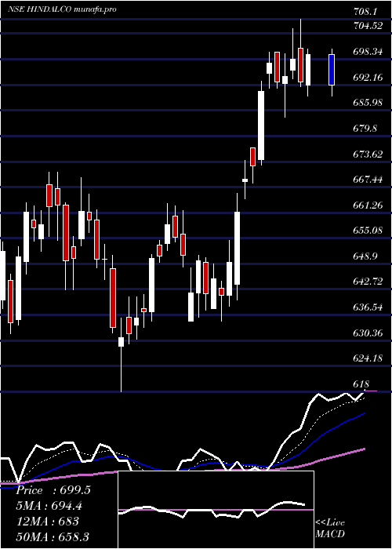Click the 655.08 price axis label
The image size is (392, 549).
tap(368, 231)
